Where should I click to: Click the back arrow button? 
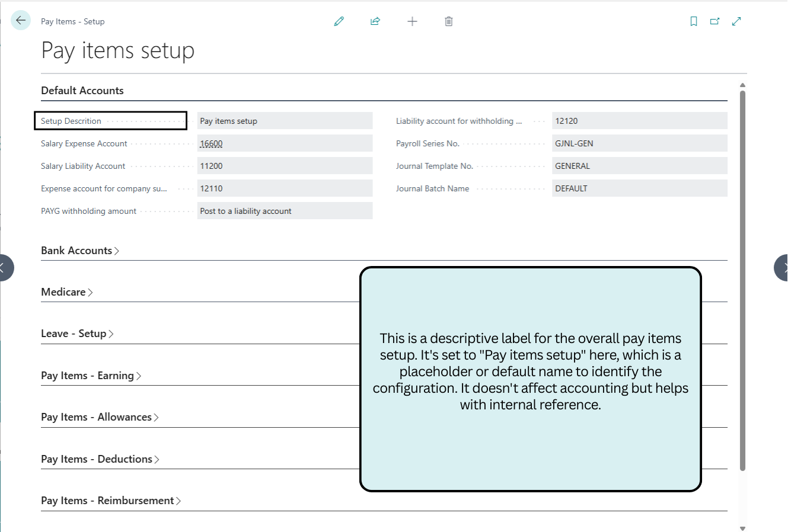pyautogui.click(x=21, y=21)
